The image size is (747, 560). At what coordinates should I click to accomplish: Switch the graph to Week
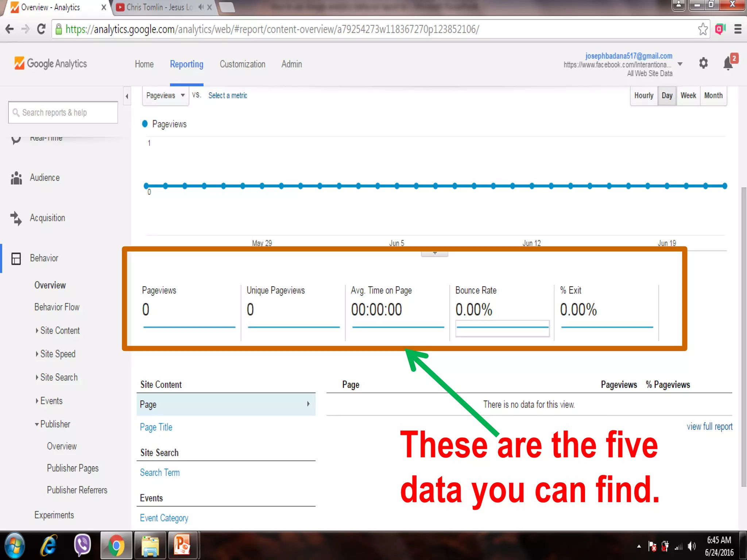click(x=688, y=96)
